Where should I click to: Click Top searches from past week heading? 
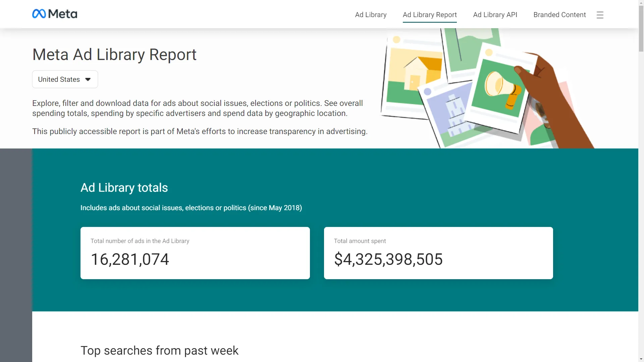(x=159, y=351)
